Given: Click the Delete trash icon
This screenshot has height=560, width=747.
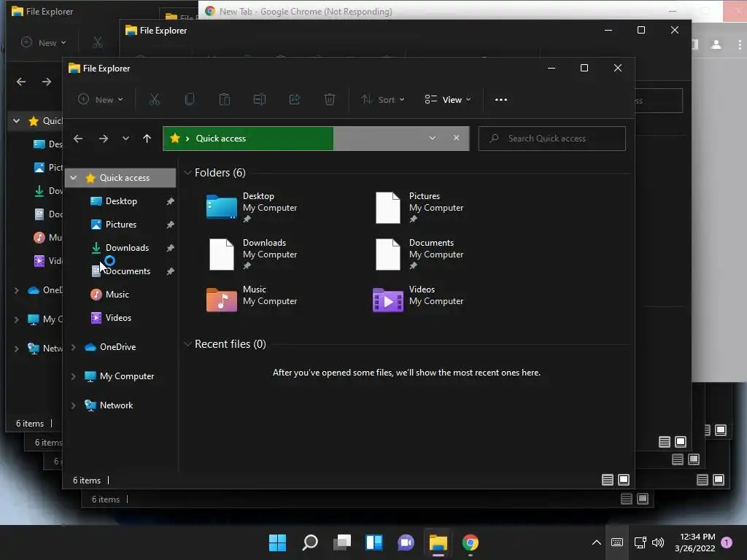Looking at the screenshot, I should pos(330,99).
